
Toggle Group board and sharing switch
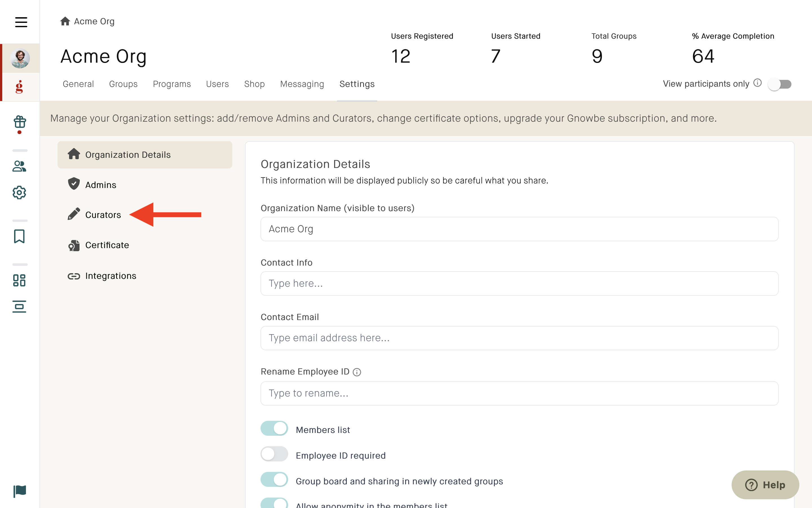tap(274, 480)
